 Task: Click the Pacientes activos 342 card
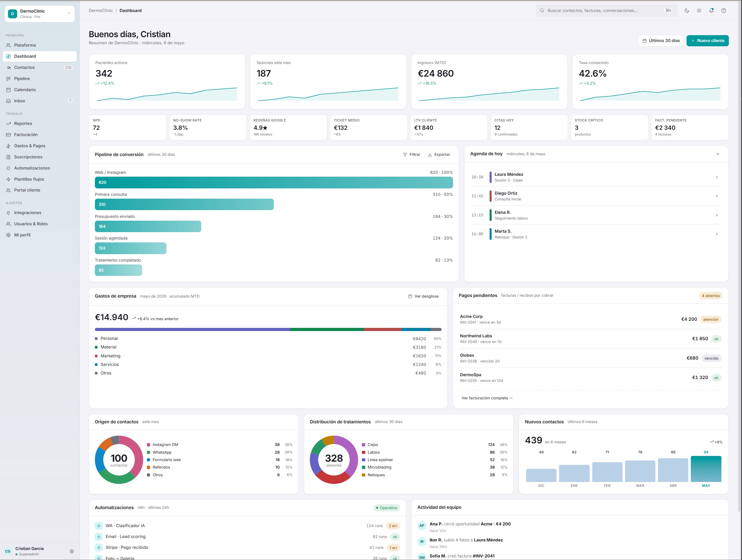pyautogui.click(x=167, y=81)
